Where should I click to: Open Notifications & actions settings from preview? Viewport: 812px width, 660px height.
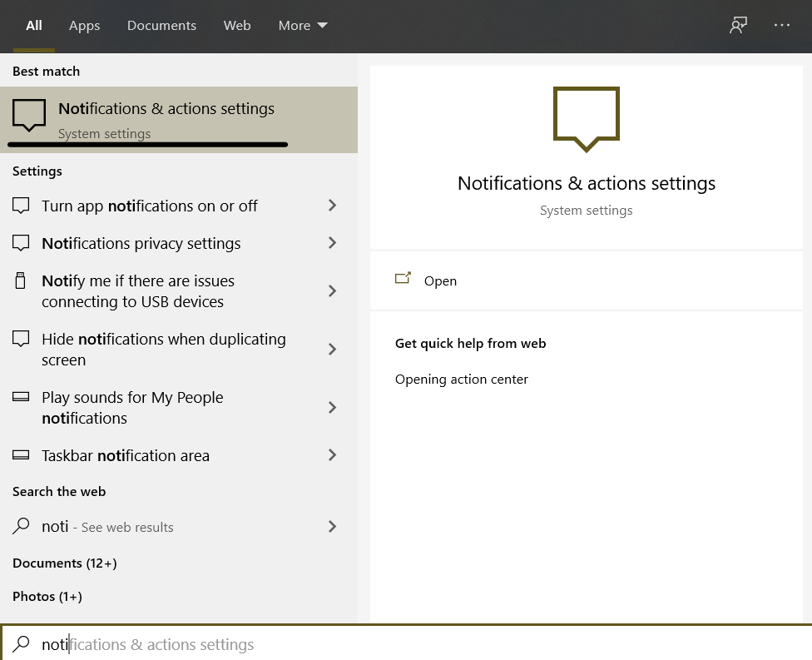[440, 281]
